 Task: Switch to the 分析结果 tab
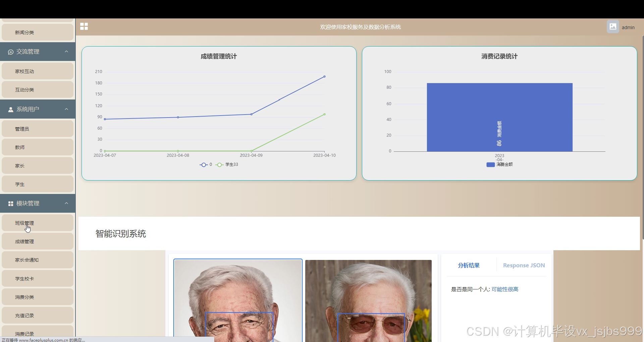(x=469, y=265)
